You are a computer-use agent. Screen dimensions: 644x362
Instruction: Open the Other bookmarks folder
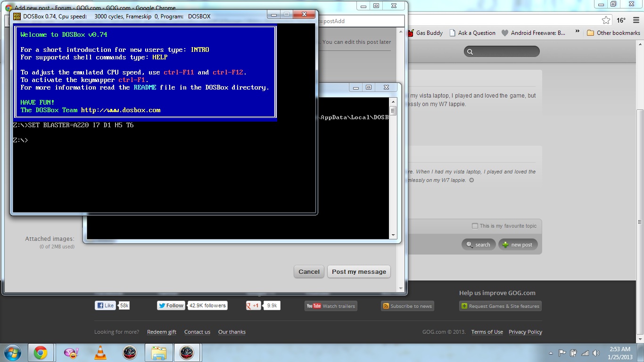(x=613, y=33)
